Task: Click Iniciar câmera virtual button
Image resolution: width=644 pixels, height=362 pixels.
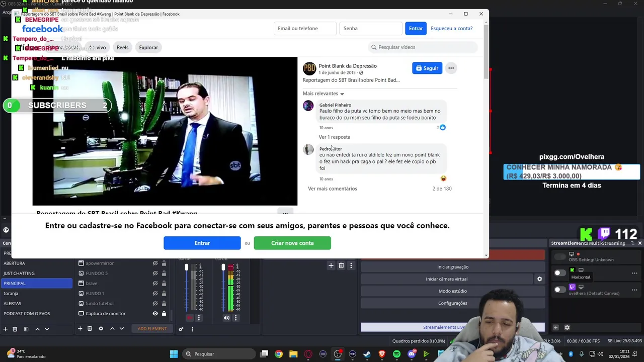Action: [447, 279]
